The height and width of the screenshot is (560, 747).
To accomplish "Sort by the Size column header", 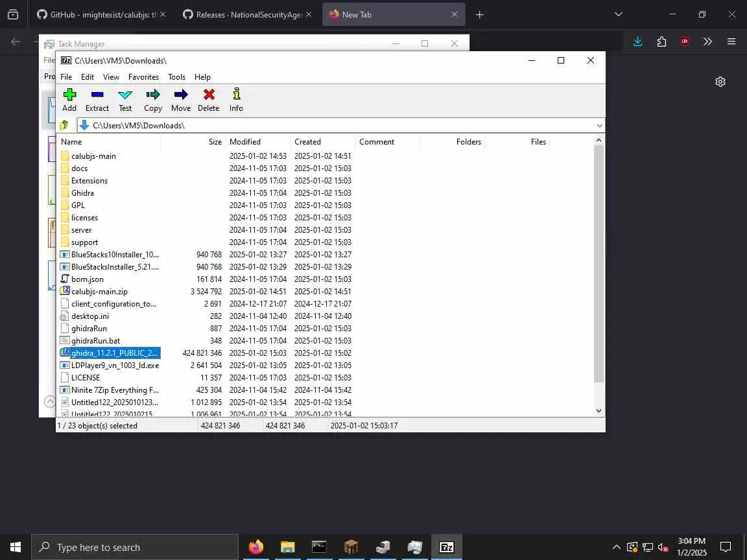I will pyautogui.click(x=193, y=141).
